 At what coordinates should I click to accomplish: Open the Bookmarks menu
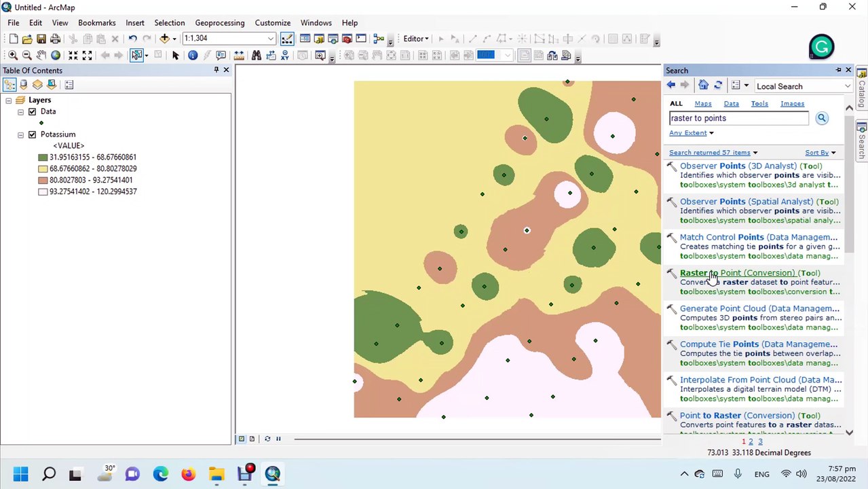(x=96, y=22)
